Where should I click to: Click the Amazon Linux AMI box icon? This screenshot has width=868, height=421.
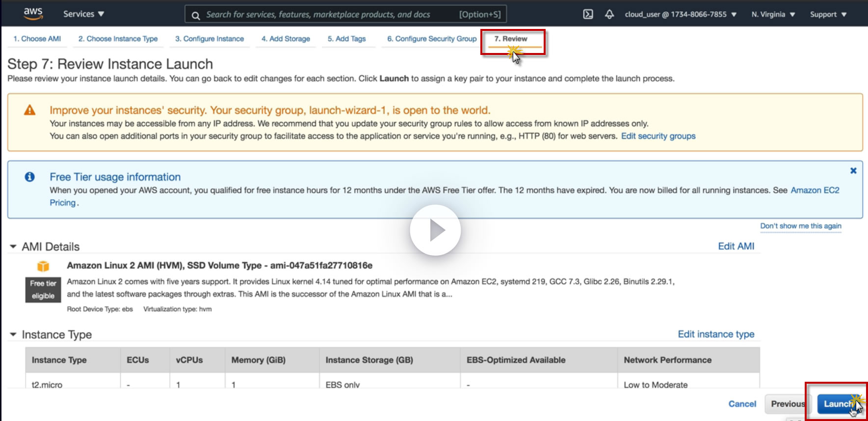click(43, 266)
